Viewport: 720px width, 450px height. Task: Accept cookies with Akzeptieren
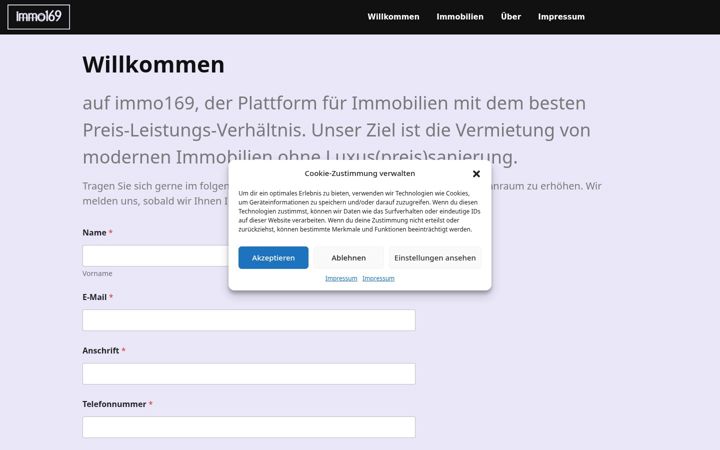coord(273,258)
